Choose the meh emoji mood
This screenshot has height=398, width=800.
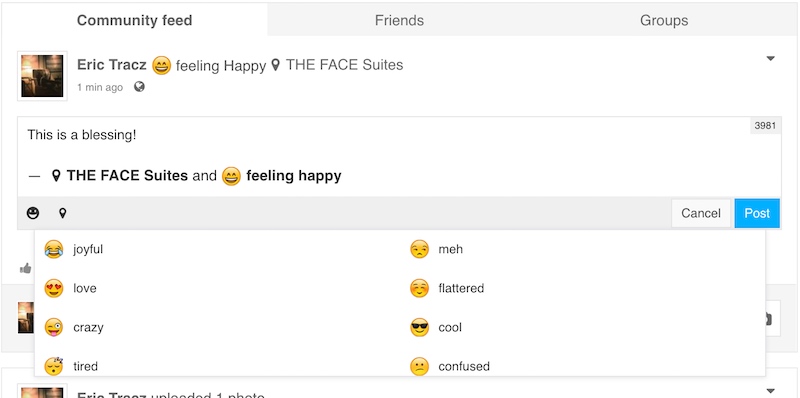coord(419,250)
